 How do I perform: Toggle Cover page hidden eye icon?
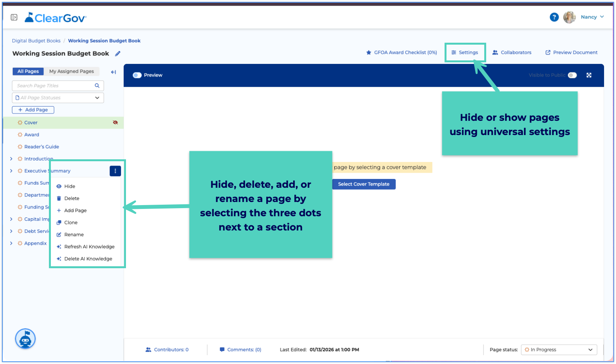point(115,122)
